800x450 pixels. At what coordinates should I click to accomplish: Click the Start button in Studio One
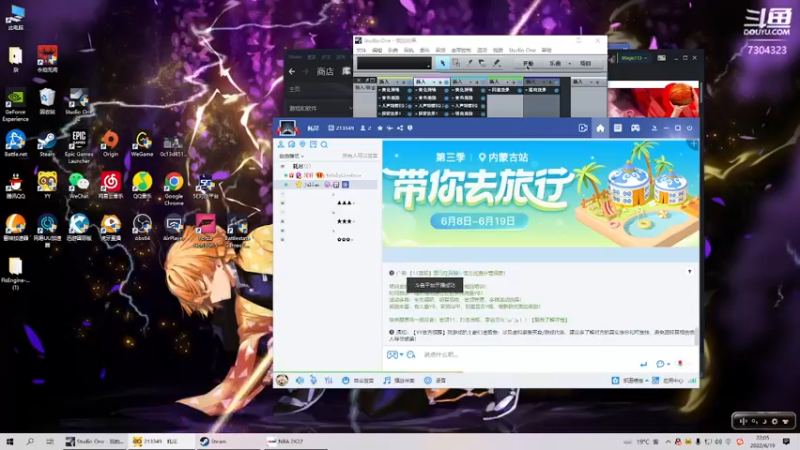[528, 63]
